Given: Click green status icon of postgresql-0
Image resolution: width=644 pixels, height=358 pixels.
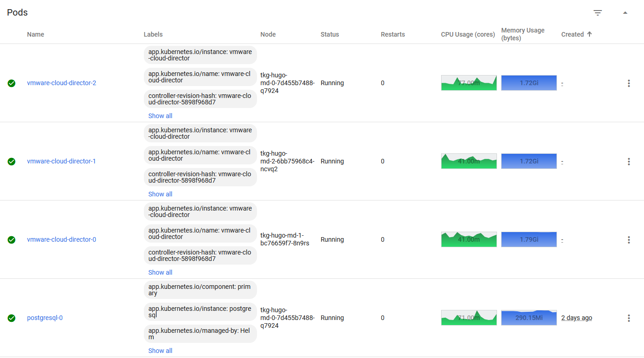Looking at the screenshot, I should [x=11, y=318].
